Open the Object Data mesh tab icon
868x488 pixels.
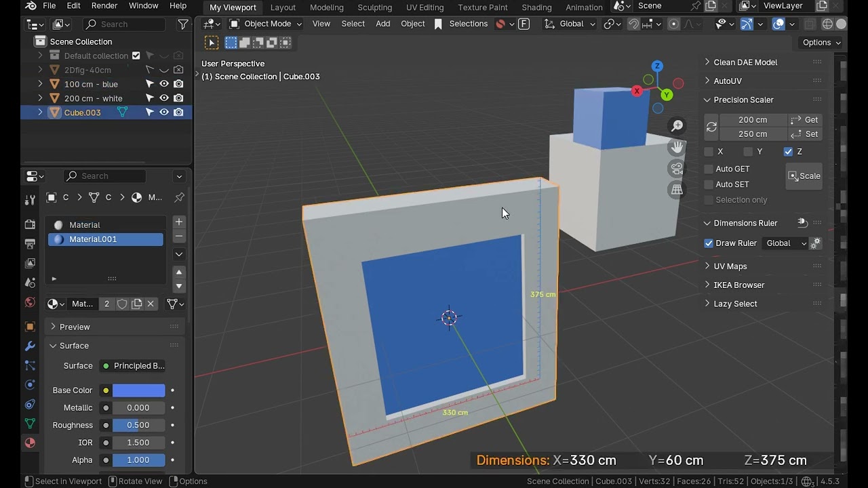[x=30, y=424]
